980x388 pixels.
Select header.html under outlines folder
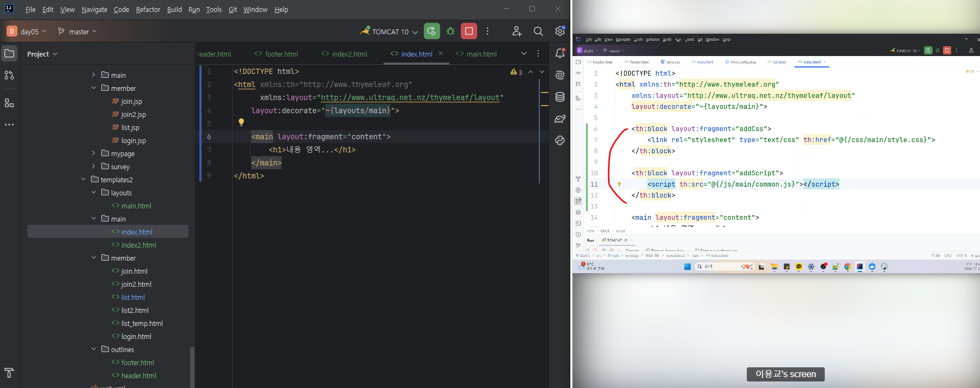click(x=134, y=375)
